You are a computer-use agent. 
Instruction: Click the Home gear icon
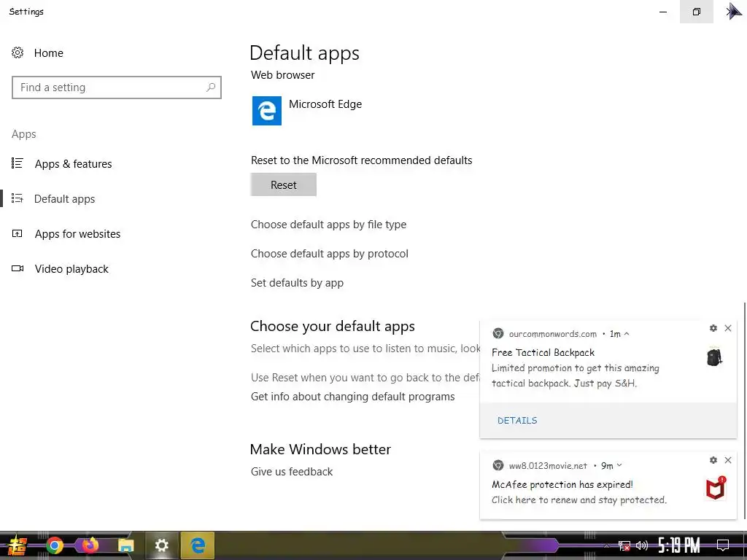point(18,52)
